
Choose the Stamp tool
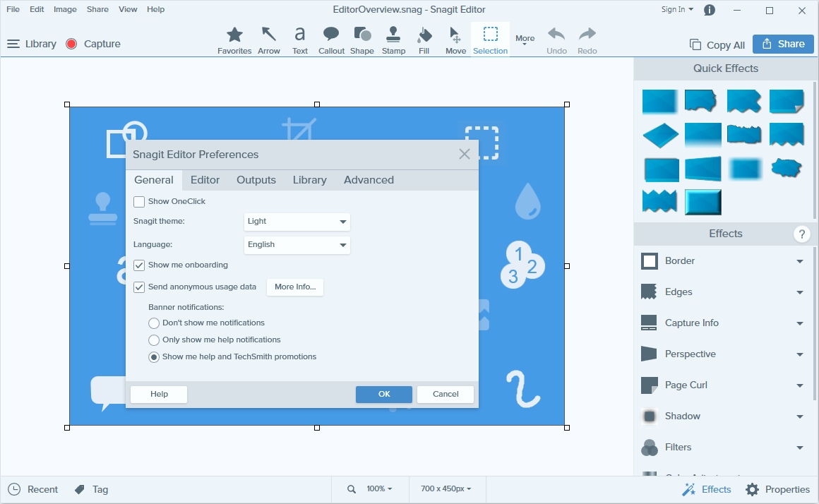[x=393, y=40]
